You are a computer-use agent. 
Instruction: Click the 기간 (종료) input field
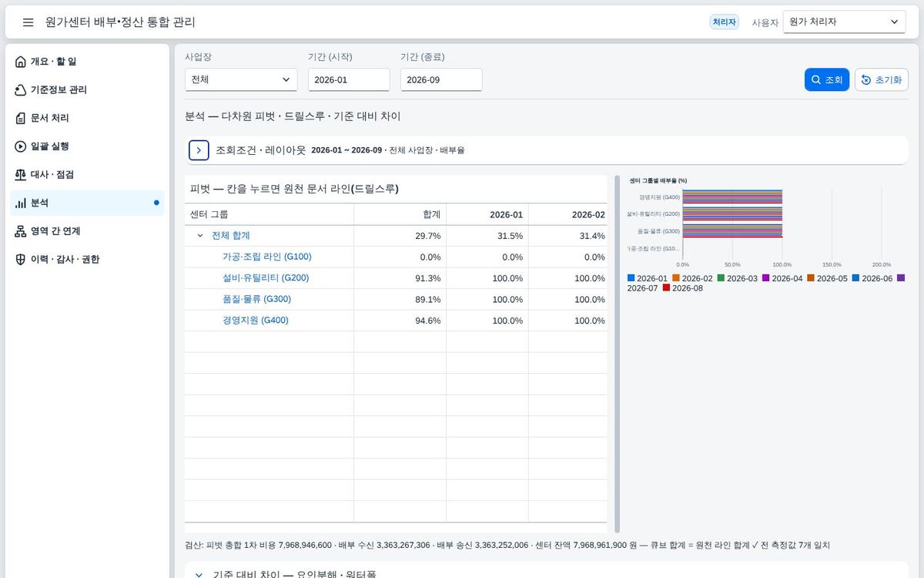(441, 80)
